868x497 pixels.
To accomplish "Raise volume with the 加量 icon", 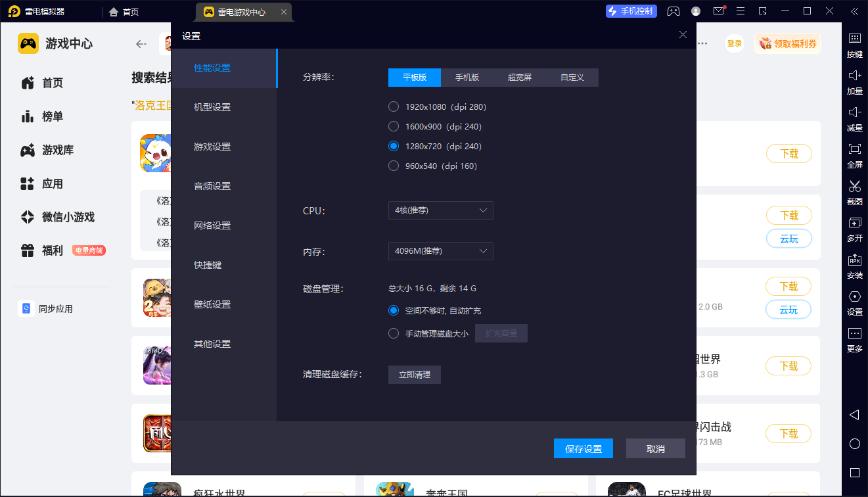I will (854, 81).
